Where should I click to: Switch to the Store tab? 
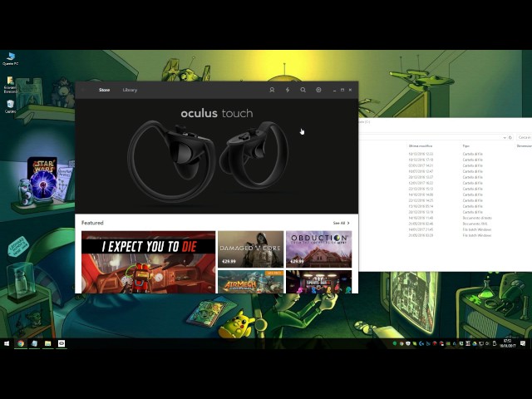(104, 90)
